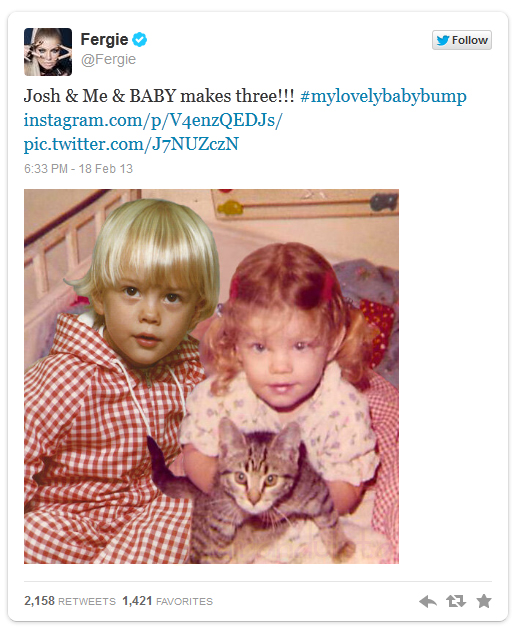Retweet using the retweet arrows icon
Image resolution: width=523 pixels, height=633 pixels.
pyautogui.click(x=456, y=602)
